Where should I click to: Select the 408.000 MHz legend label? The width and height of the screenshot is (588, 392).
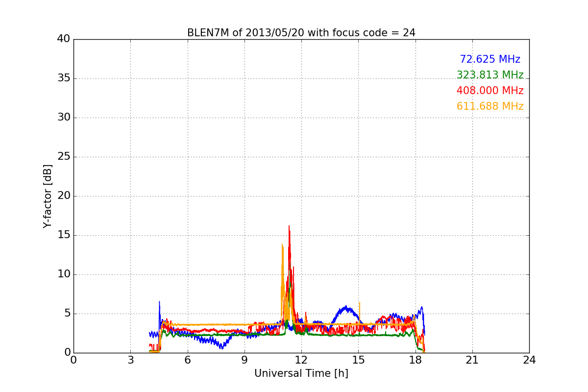490,91
